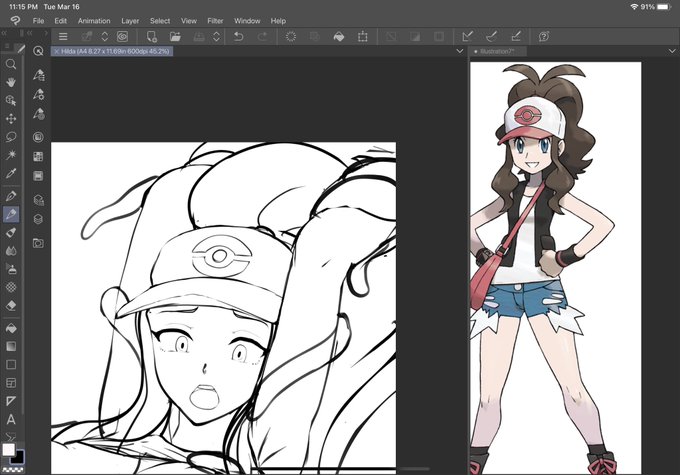Toggle the eye view icon in command bar

point(122,37)
